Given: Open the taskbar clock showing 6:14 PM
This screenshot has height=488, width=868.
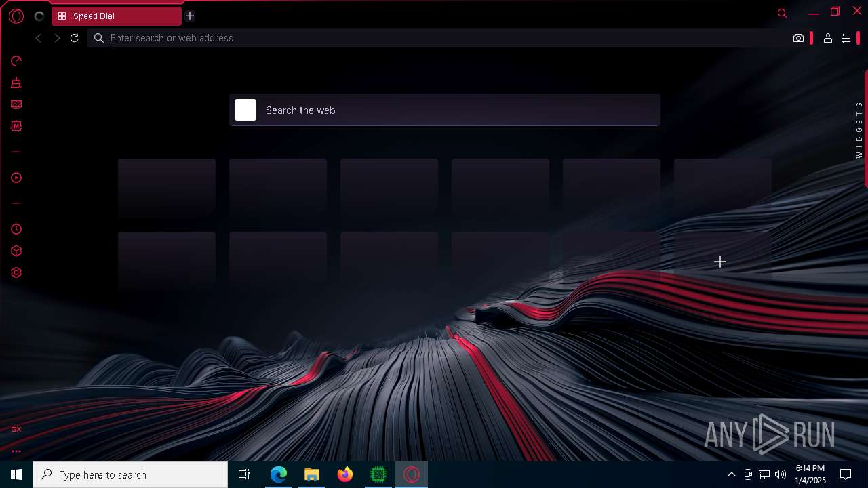Looking at the screenshot, I should point(810,474).
